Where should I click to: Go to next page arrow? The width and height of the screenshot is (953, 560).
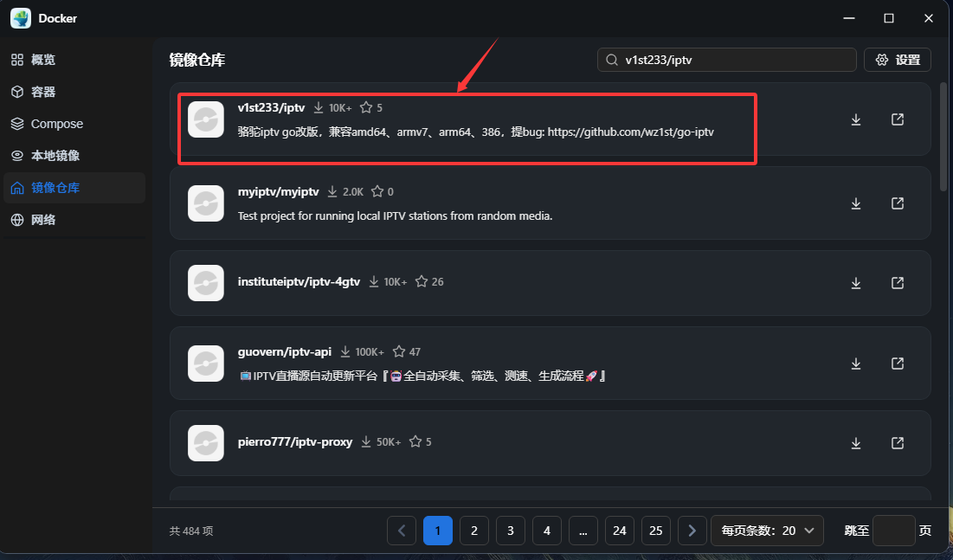[692, 531]
